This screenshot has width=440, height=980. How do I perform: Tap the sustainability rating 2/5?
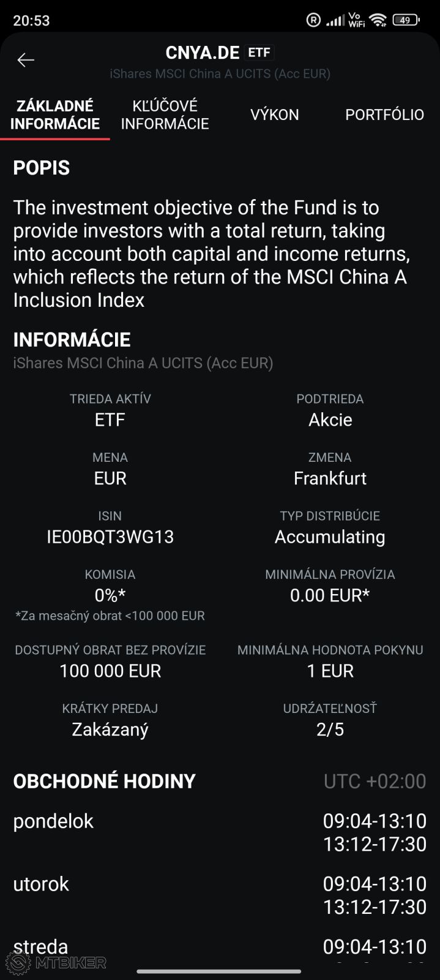click(x=330, y=729)
